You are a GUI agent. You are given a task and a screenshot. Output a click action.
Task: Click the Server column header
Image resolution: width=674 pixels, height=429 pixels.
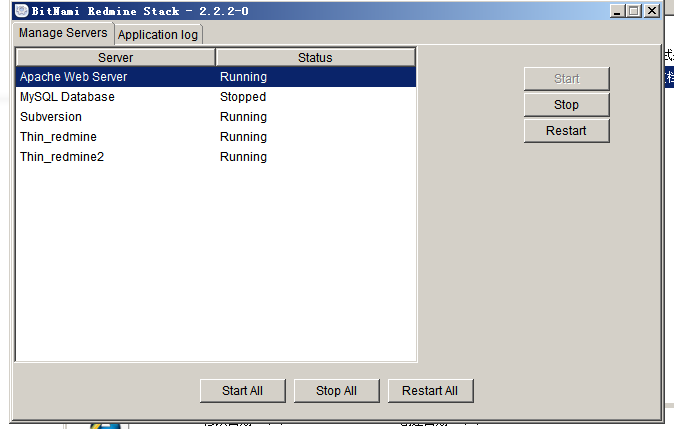pos(116,58)
